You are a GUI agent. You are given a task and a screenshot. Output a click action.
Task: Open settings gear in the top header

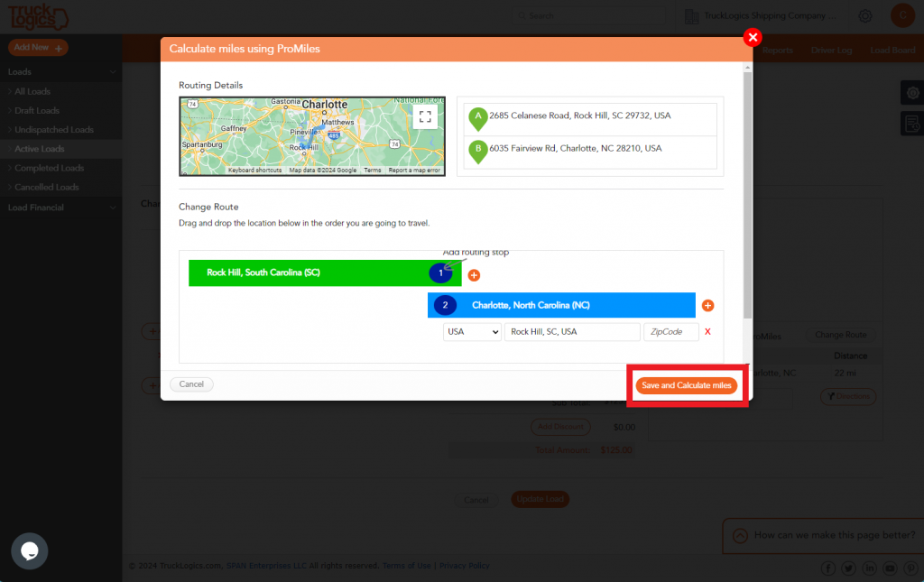865,16
